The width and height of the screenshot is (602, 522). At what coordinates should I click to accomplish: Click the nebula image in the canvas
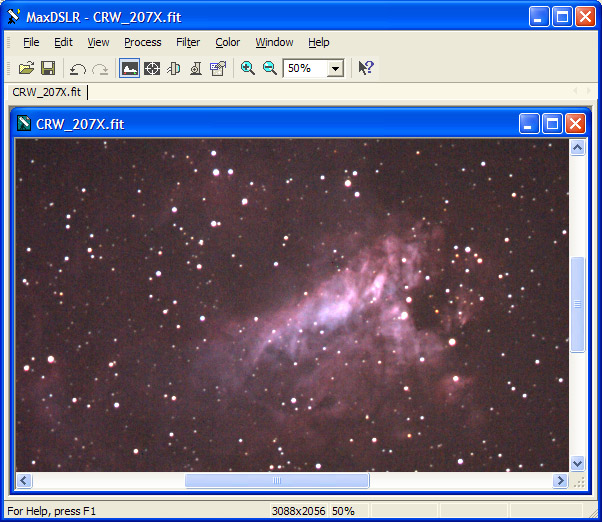coord(292,305)
